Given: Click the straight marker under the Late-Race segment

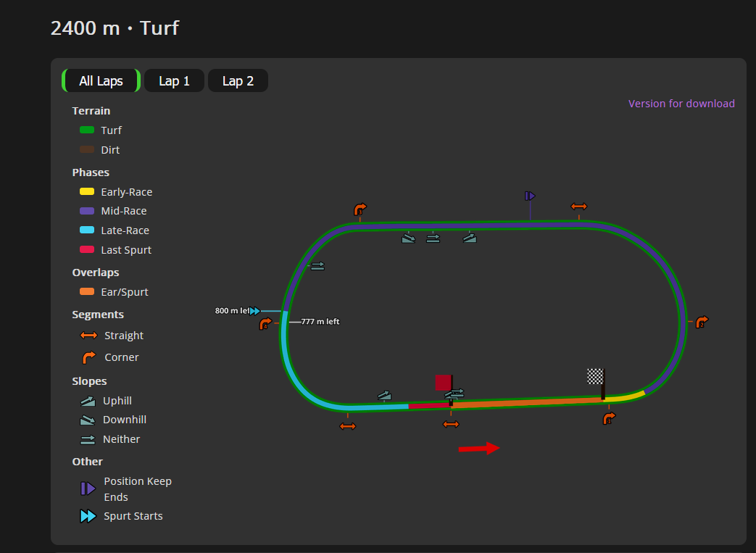Looking at the screenshot, I should (x=348, y=426).
